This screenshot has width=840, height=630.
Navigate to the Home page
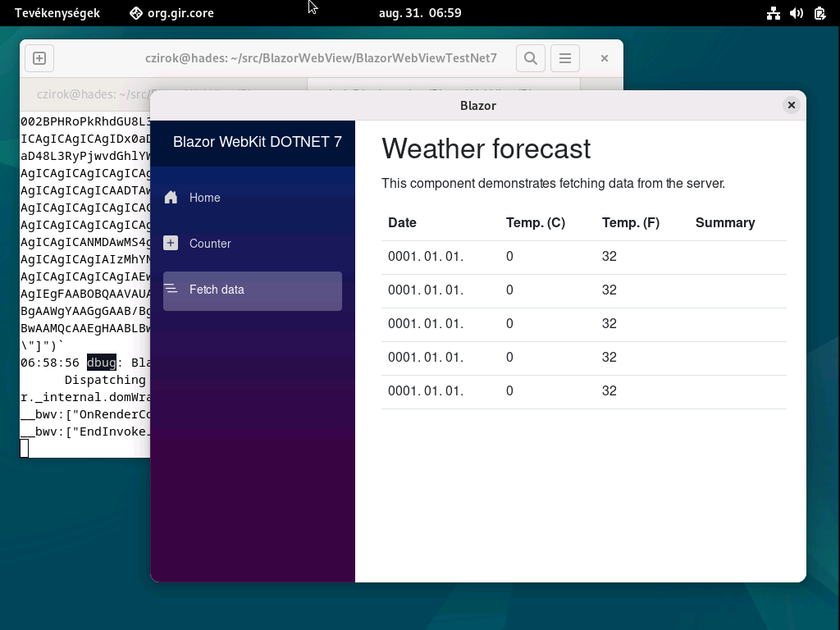coord(204,197)
